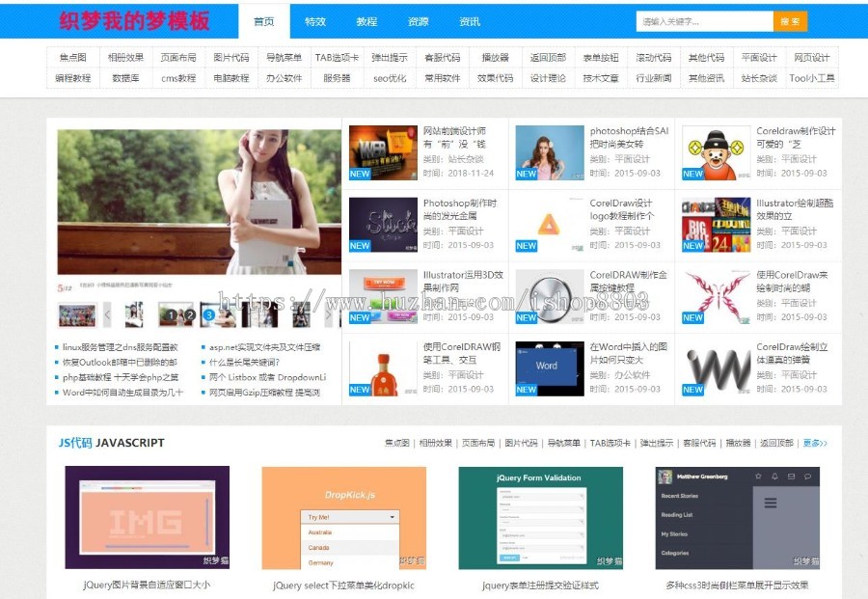Screen dimensions: 868x599
Task: Open the 相册效果 category in top grid
Action: tap(125, 57)
